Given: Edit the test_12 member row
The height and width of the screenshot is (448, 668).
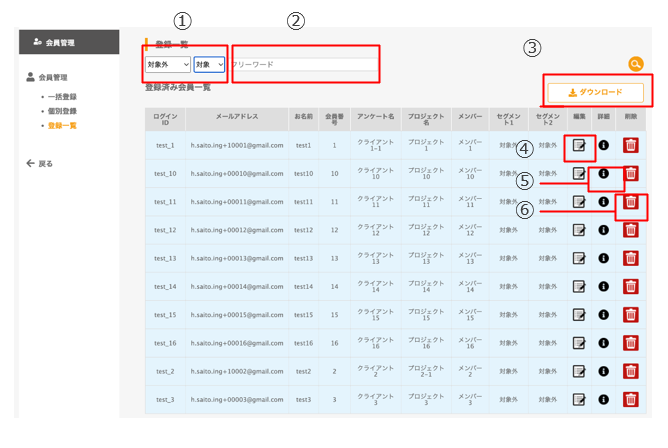Looking at the screenshot, I should pyautogui.click(x=579, y=230).
